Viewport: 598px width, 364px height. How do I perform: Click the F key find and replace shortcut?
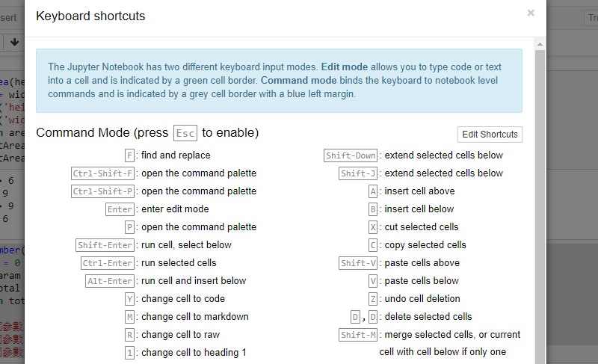130,155
